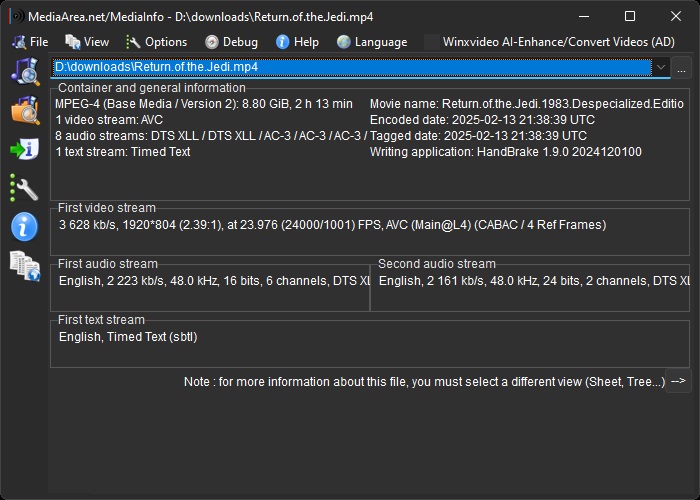Open the File menu
The image size is (700, 500).
tap(30, 42)
